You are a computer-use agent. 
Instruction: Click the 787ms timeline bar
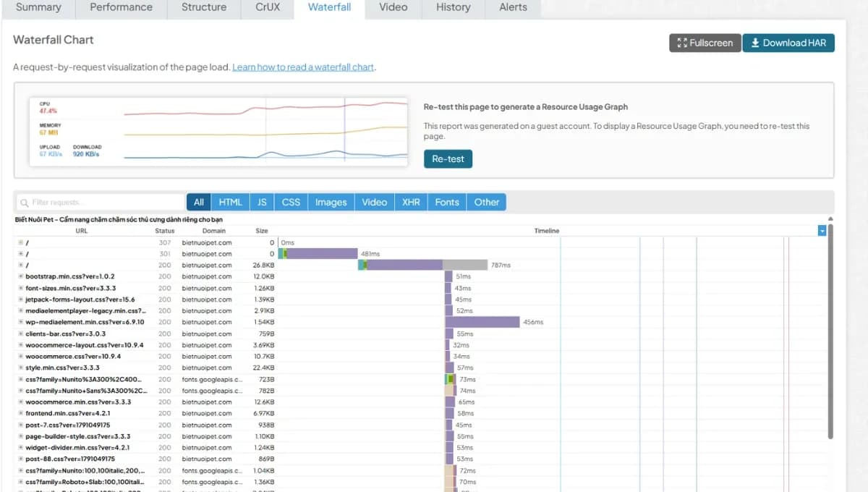click(x=423, y=266)
